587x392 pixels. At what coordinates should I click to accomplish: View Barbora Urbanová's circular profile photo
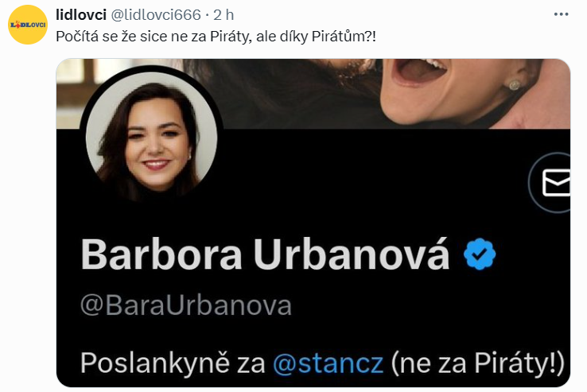tap(151, 138)
